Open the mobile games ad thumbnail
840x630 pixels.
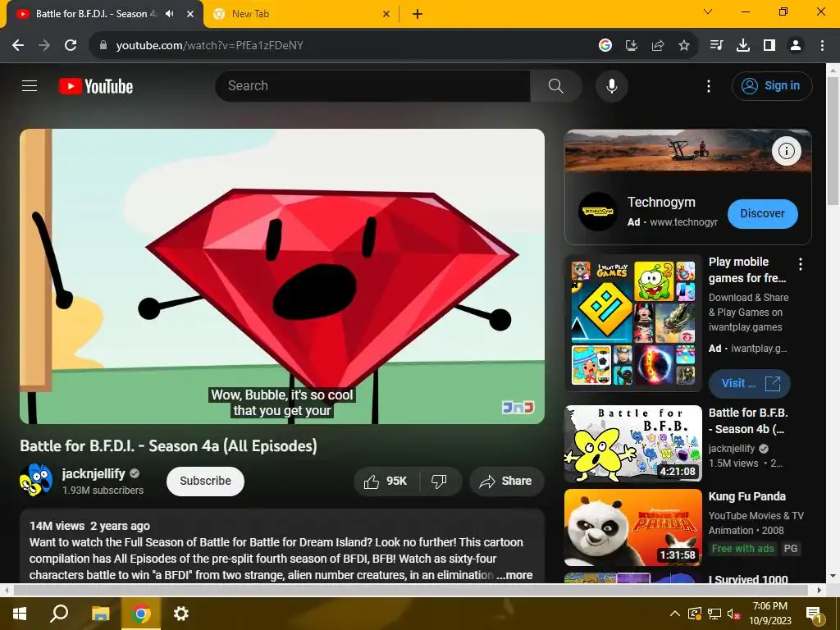[x=633, y=323]
